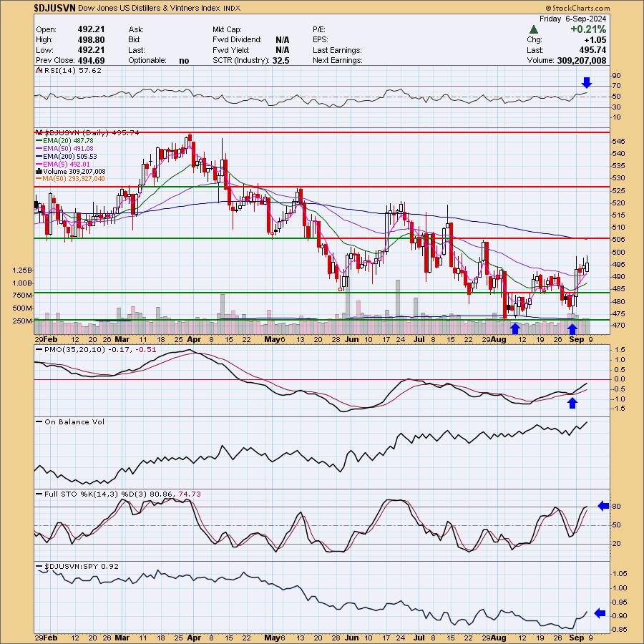Click the Prev Close value 494.69

91,60
